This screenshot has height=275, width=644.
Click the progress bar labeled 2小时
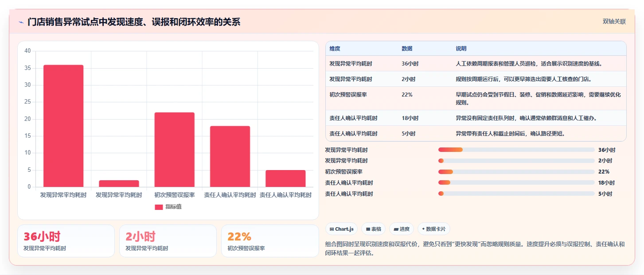[x=516, y=161]
